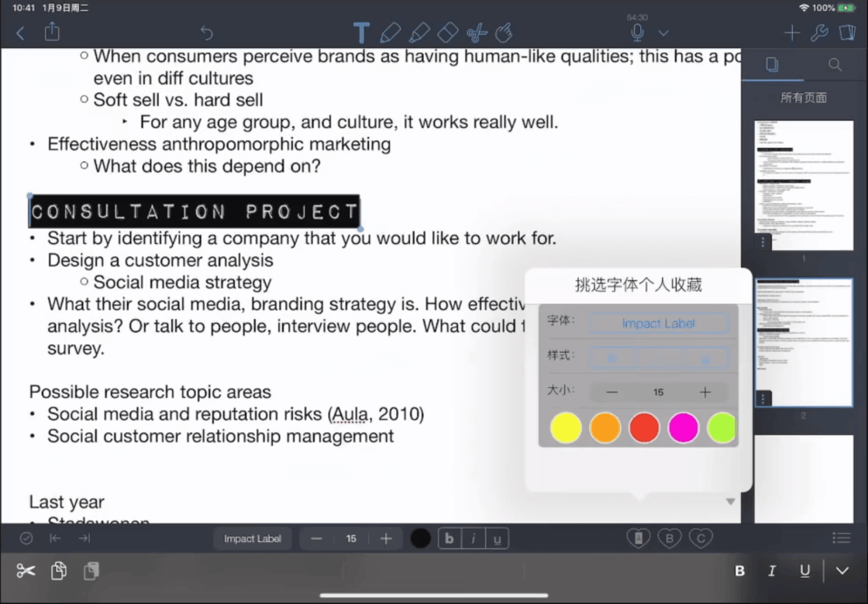Tap the share export icon
This screenshot has height=604, width=868.
point(52,31)
